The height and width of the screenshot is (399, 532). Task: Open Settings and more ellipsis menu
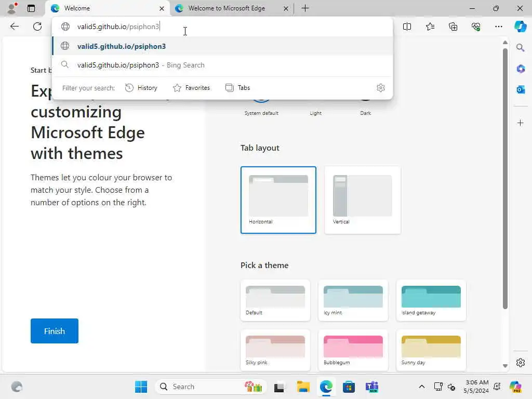498,26
